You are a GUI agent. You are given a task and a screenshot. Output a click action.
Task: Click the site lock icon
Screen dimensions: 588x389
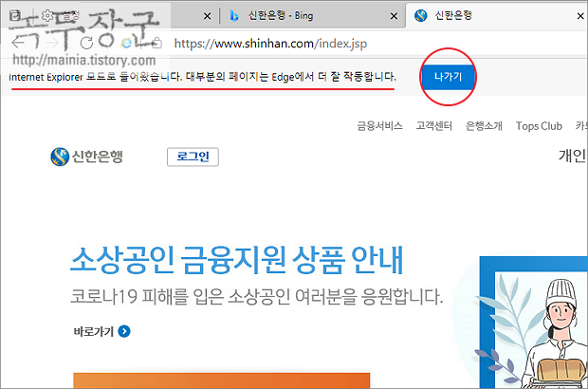(x=156, y=43)
